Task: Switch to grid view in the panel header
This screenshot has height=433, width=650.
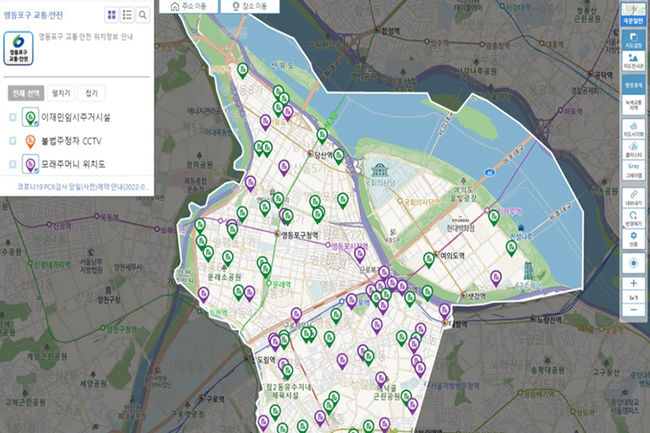Action: click(111, 15)
